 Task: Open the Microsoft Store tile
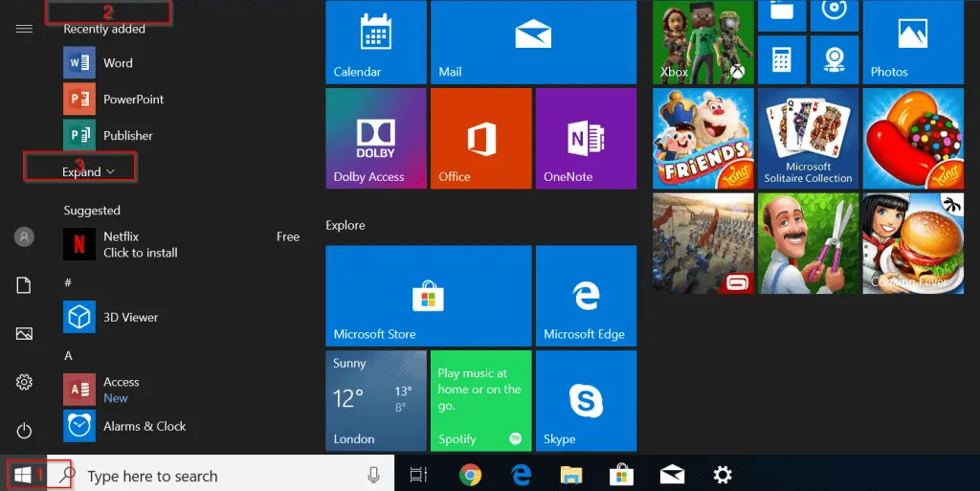pos(429,296)
